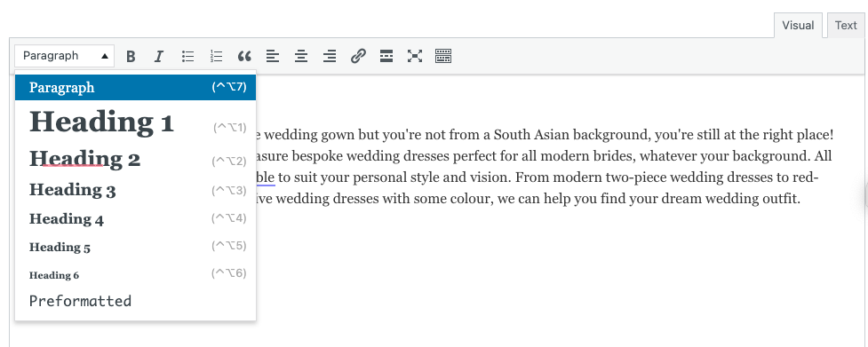Screen dimensions: 868x347
Task: Insert a bulleted list
Action: tap(188, 56)
